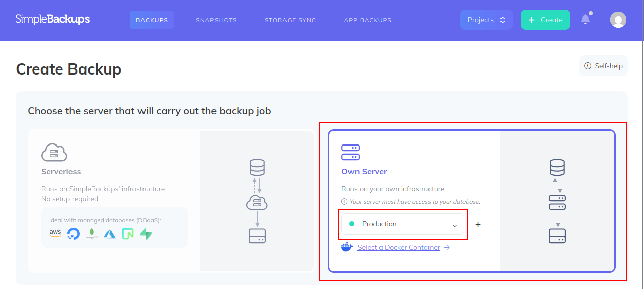The image size is (644, 289).
Task: Click Ideal with managed databases link
Action: click(105, 220)
